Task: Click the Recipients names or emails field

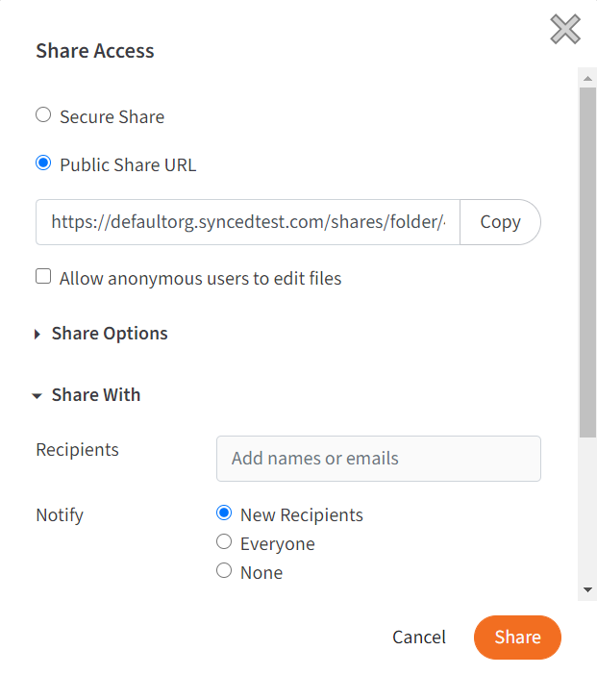Action: click(x=379, y=459)
